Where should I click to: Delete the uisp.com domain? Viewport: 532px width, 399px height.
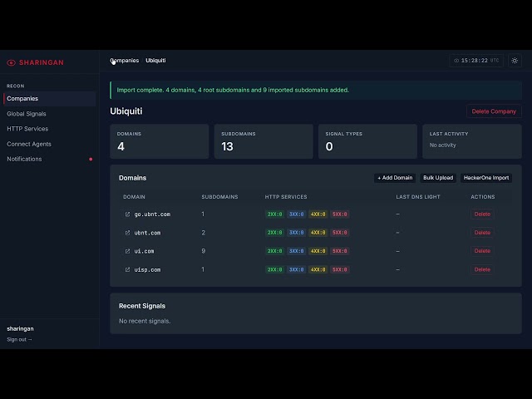pyautogui.click(x=482, y=269)
